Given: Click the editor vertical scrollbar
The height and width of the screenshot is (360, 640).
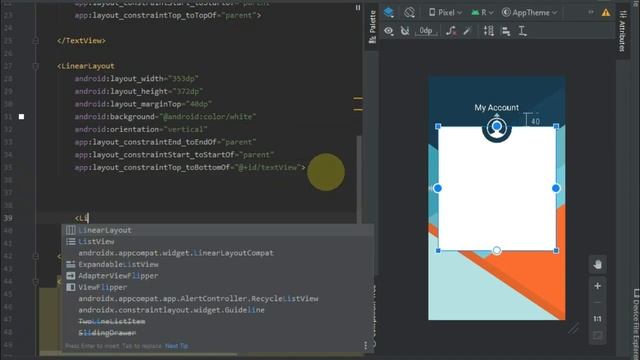Looking at the screenshot, I should pos(359,180).
